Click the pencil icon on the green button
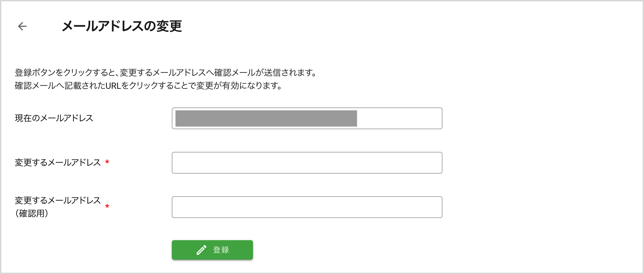This screenshot has width=644, height=274. (x=201, y=250)
